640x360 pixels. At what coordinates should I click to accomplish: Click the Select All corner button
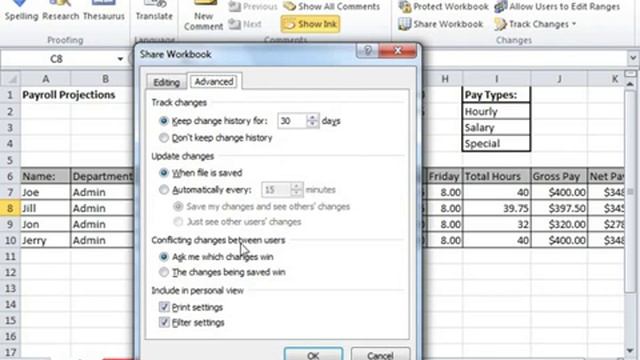[x=10, y=79]
